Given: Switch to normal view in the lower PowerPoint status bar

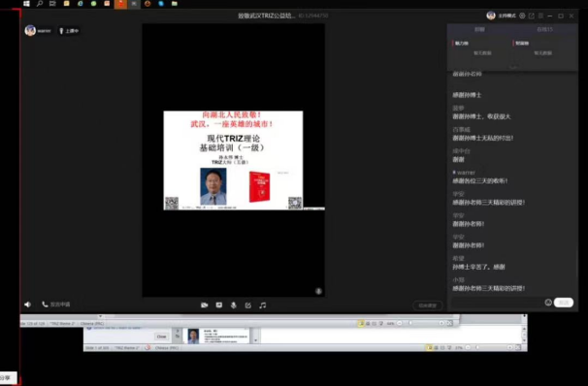Looking at the screenshot, I should (430, 348).
